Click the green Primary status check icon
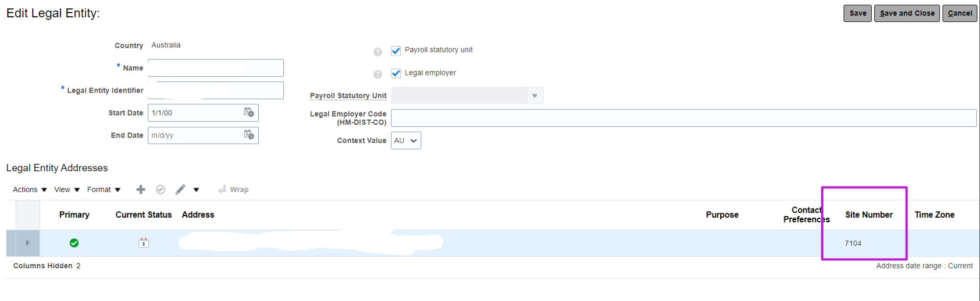This screenshot has height=301, width=980. pos(74,243)
